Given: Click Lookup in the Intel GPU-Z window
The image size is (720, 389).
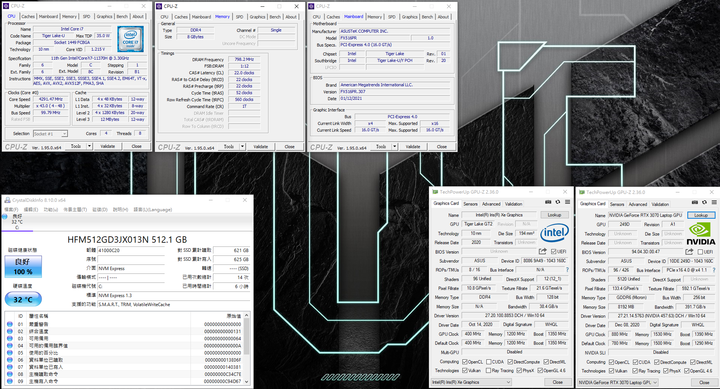Looking at the screenshot, I should coord(554,214).
